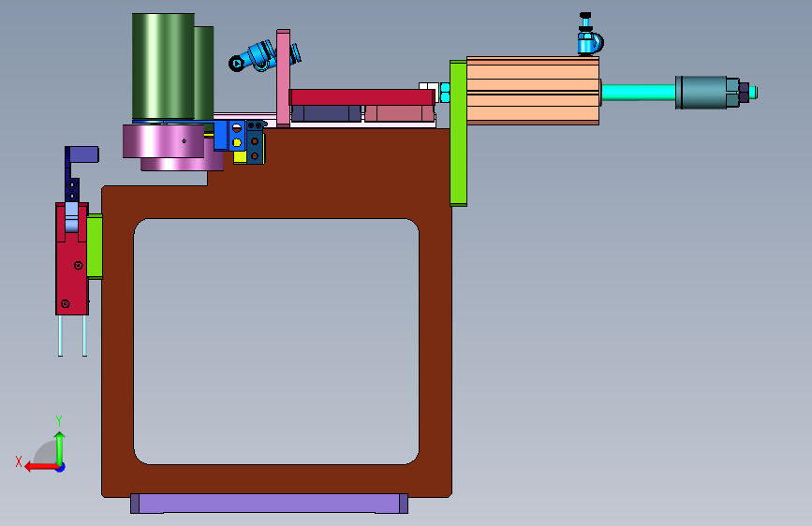This screenshot has height=526, width=812.
Task: Click the red X axis arrow of the triad
Action: click(x=40, y=467)
